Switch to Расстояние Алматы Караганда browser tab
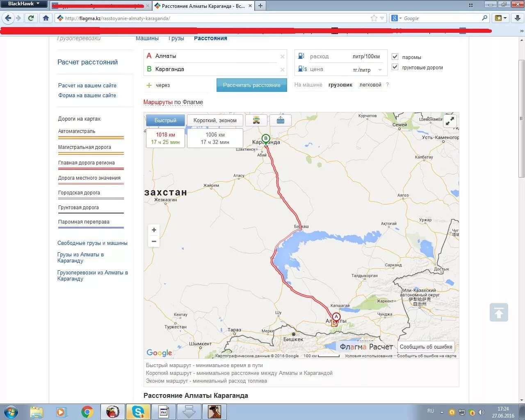Screen dimensions: 525x420 click(x=203, y=6)
